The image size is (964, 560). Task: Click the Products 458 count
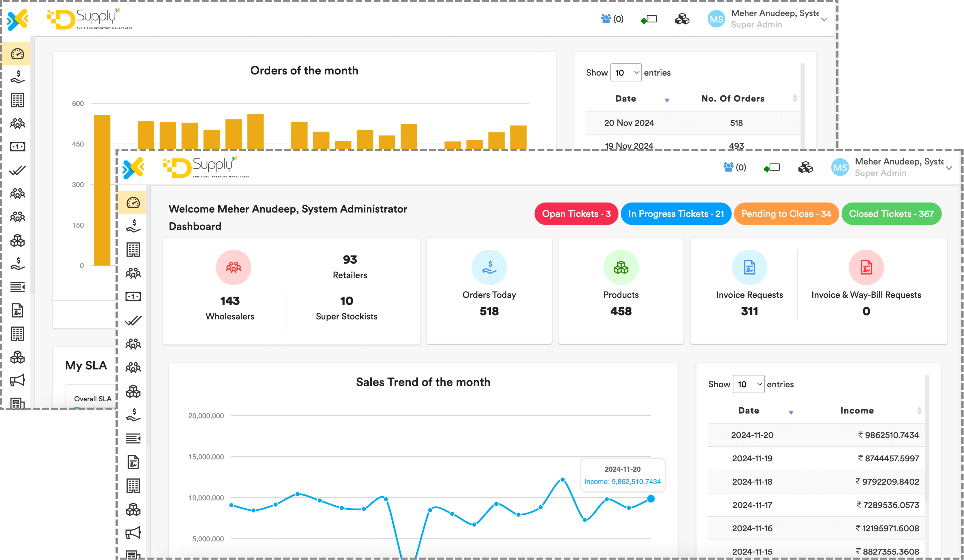[621, 311]
